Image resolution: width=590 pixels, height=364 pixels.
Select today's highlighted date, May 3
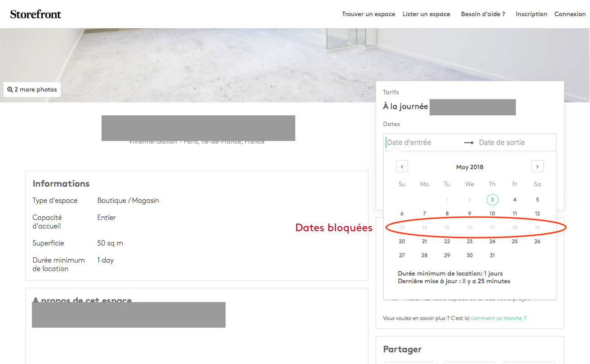click(x=492, y=200)
